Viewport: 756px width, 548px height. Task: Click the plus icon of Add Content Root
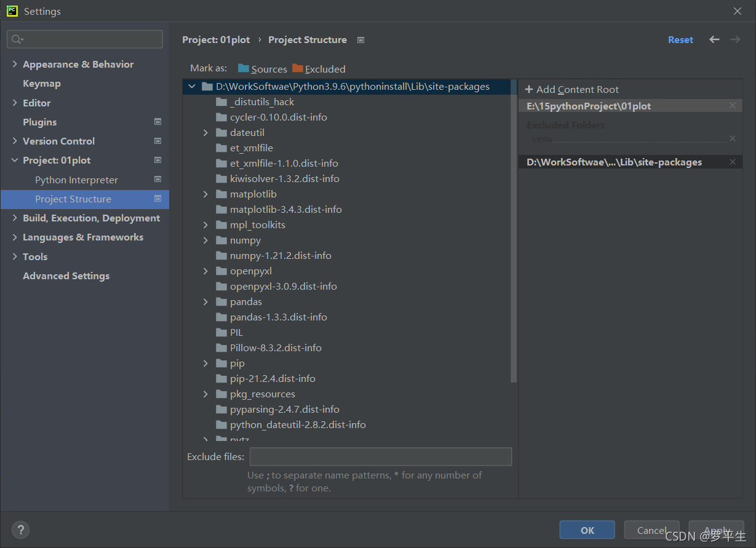(529, 90)
